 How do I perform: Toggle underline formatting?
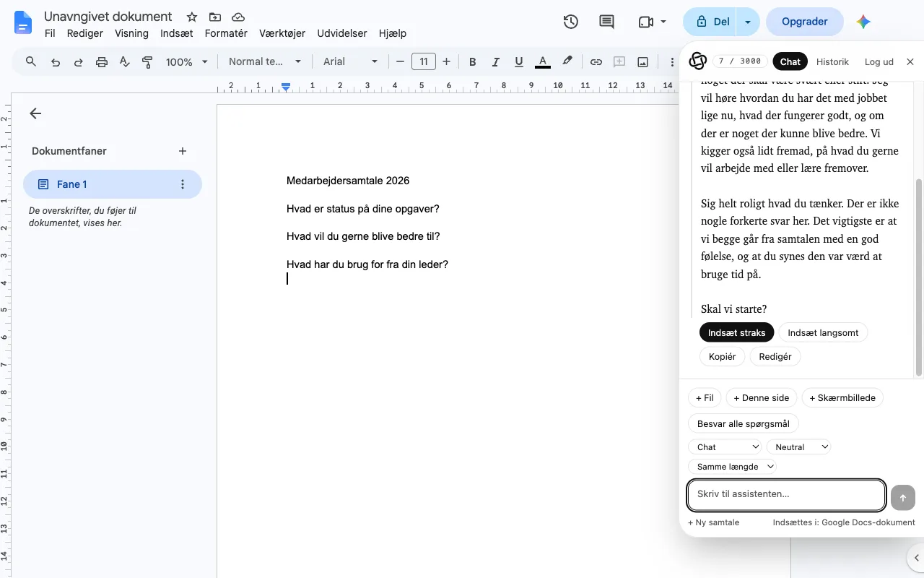[518, 62]
